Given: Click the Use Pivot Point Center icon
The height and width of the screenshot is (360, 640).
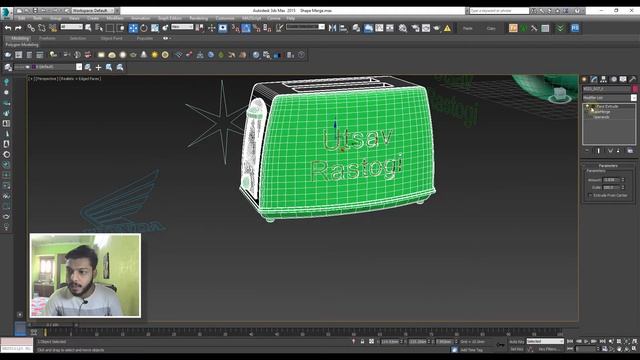Looking at the screenshot, I should (200, 28).
